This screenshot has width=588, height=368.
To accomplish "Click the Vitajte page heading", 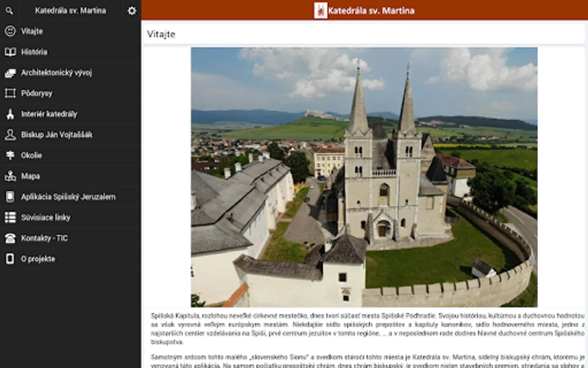I will [x=161, y=34].
